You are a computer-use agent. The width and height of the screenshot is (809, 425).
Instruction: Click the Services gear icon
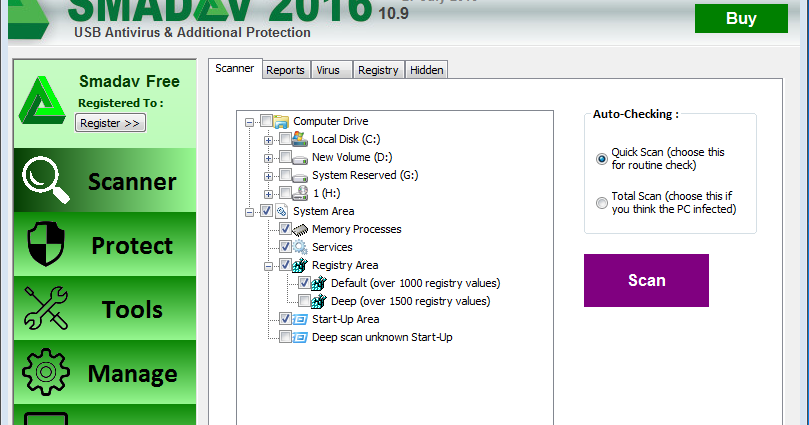coord(300,247)
